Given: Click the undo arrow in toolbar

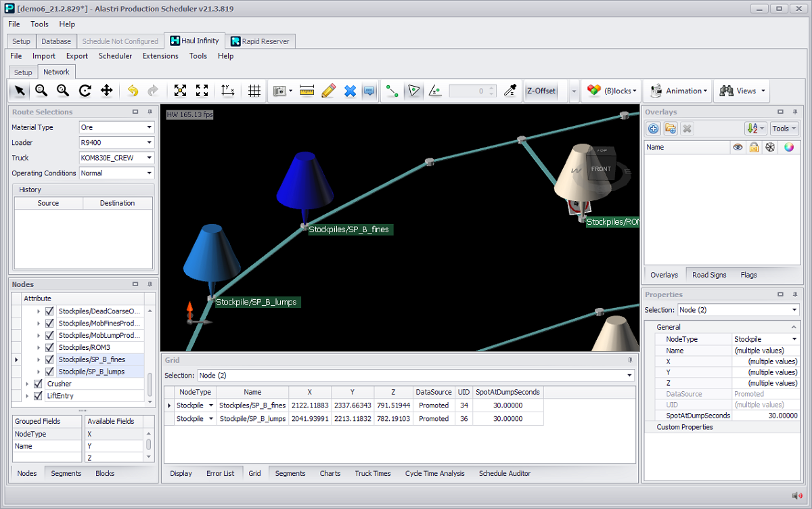Looking at the screenshot, I should (133, 91).
